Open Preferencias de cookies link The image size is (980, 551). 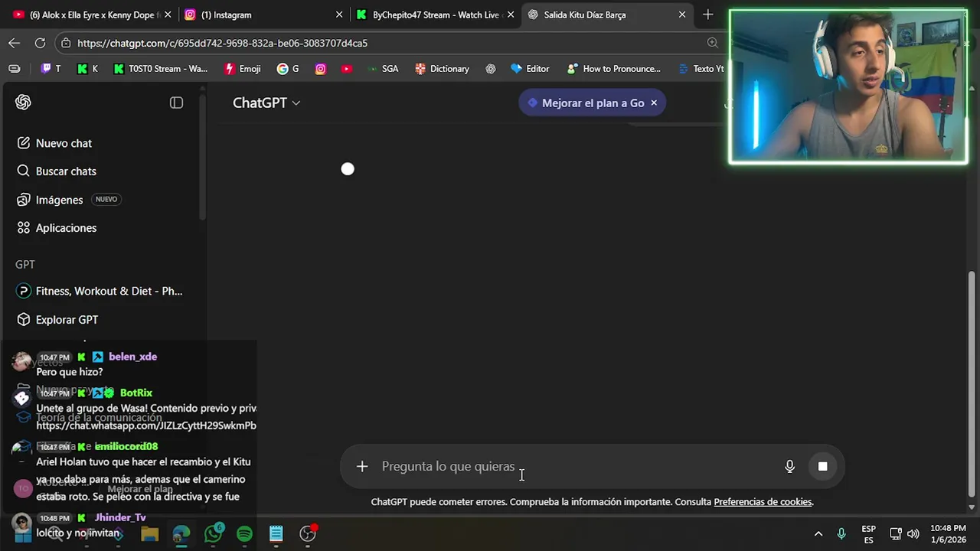[x=763, y=502]
